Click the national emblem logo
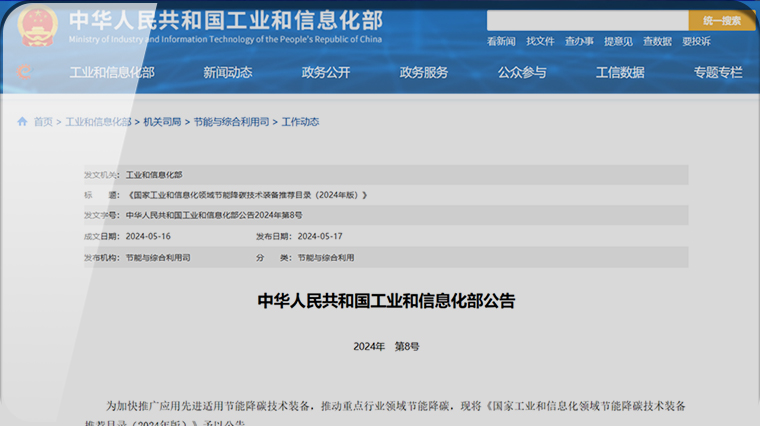Image resolution: width=760 pixels, height=426 pixels. (x=37, y=26)
